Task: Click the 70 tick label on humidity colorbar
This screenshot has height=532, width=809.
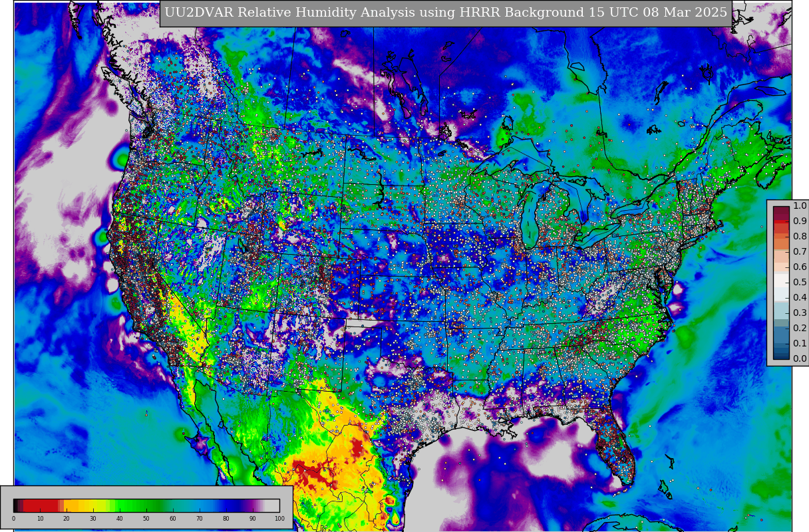Action: click(x=200, y=519)
